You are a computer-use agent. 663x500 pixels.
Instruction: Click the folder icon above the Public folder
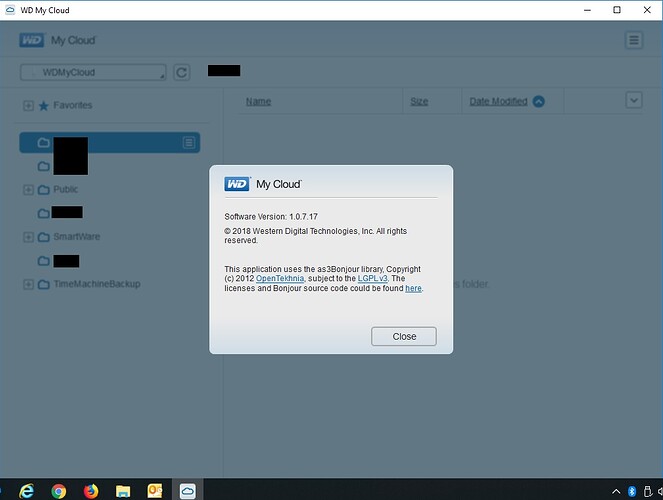pos(44,167)
